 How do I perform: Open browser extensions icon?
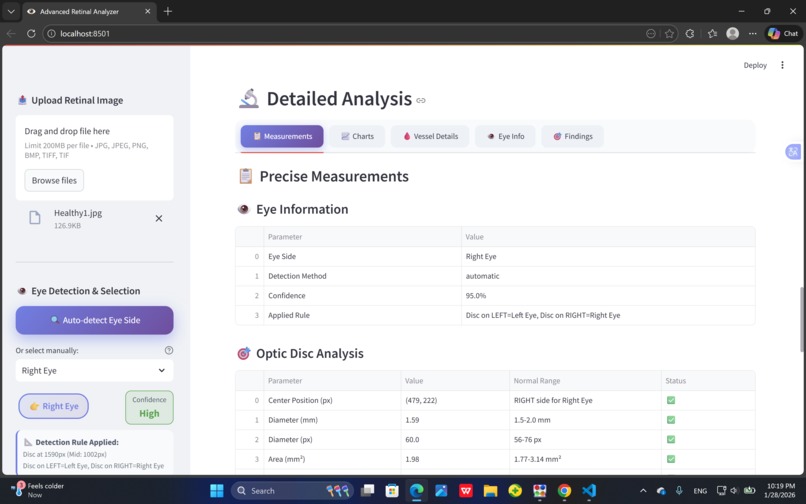click(x=690, y=33)
